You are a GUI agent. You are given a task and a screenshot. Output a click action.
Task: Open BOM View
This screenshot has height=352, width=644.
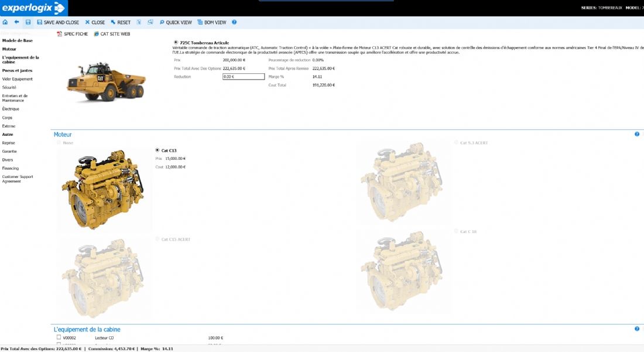212,22
